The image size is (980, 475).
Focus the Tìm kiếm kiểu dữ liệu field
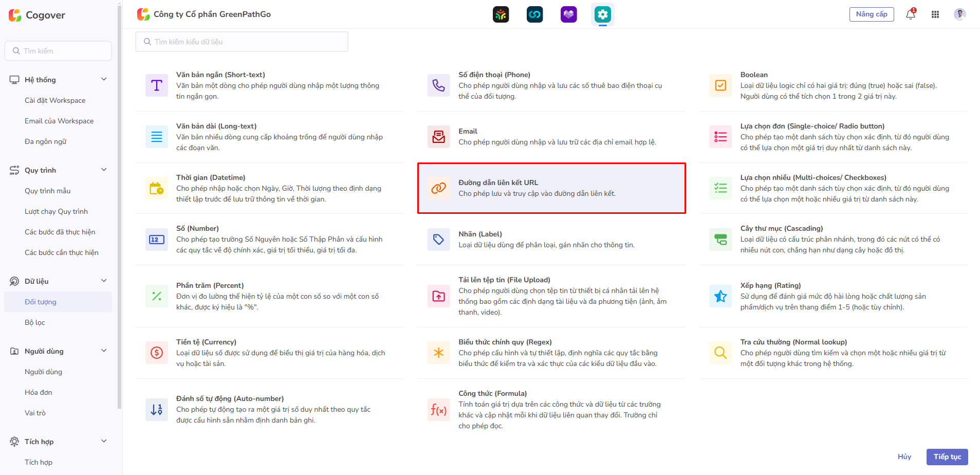tap(242, 42)
